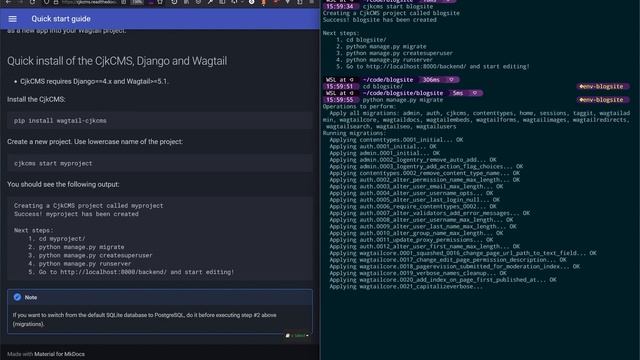The height and width of the screenshot is (360, 640).
Task: Click terminal step '3. python manage.py createsuperuser'
Action: click(394, 53)
